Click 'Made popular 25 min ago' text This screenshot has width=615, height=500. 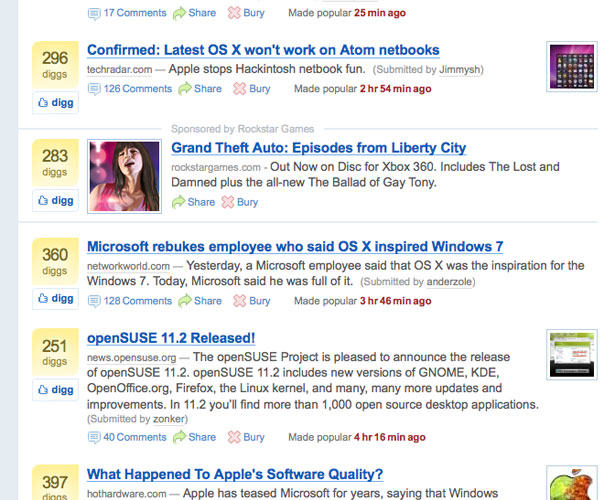click(347, 13)
